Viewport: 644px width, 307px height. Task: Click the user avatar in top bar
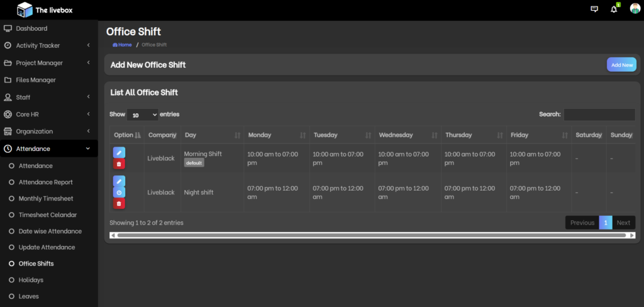click(x=635, y=9)
